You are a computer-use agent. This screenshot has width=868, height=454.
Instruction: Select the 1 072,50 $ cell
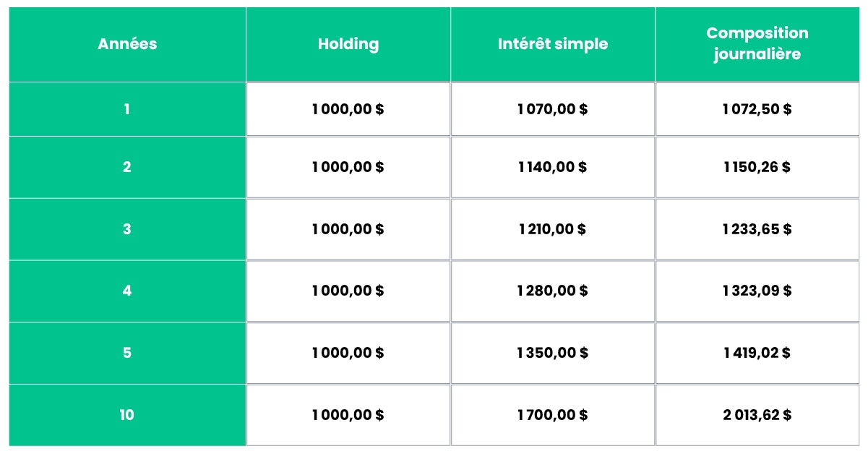[x=757, y=110]
